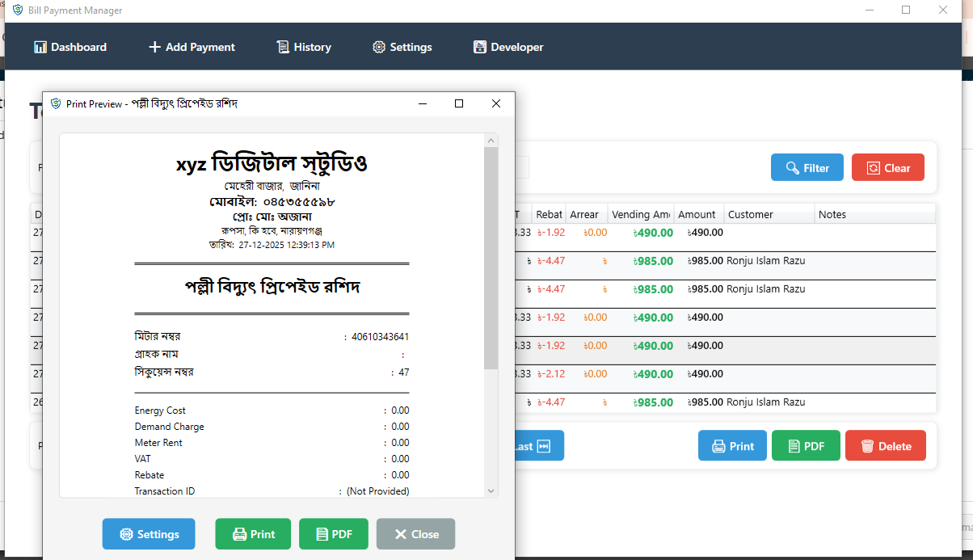Screen dimensions: 973x560
Task: Jump to the Last page of results
Action: coord(538,445)
